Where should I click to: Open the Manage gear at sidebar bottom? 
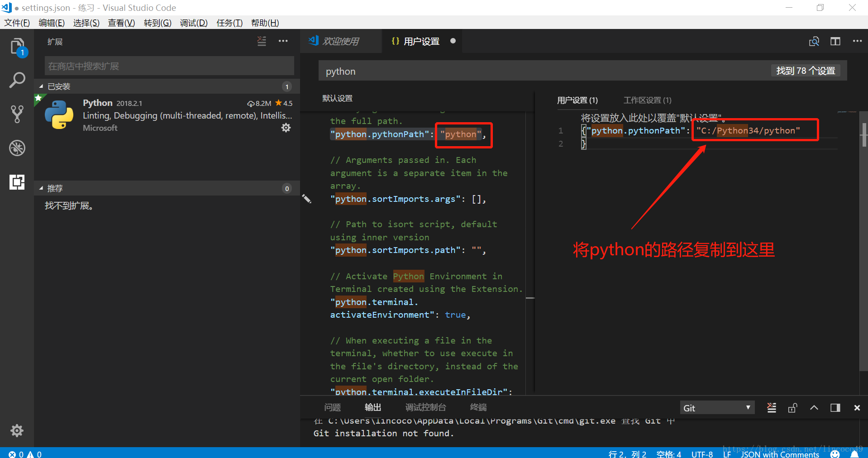(17, 430)
